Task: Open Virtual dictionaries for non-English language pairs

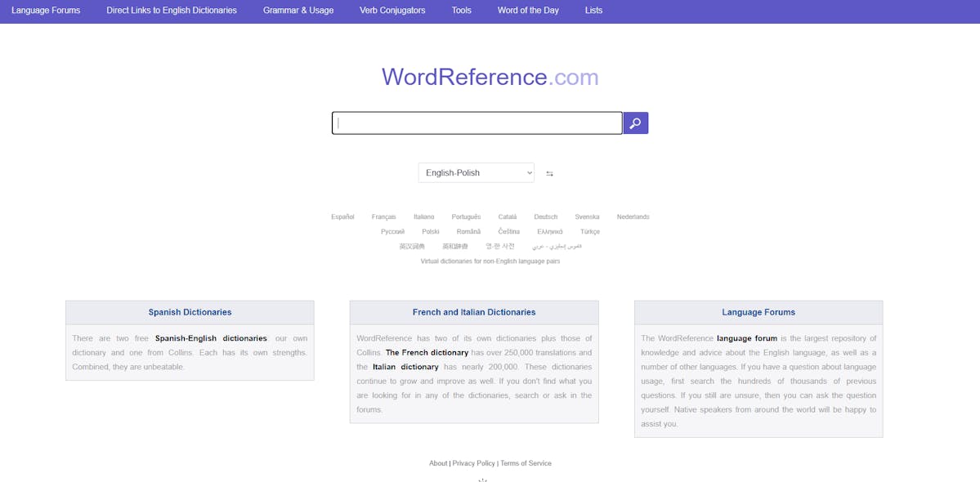Action: click(490, 261)
